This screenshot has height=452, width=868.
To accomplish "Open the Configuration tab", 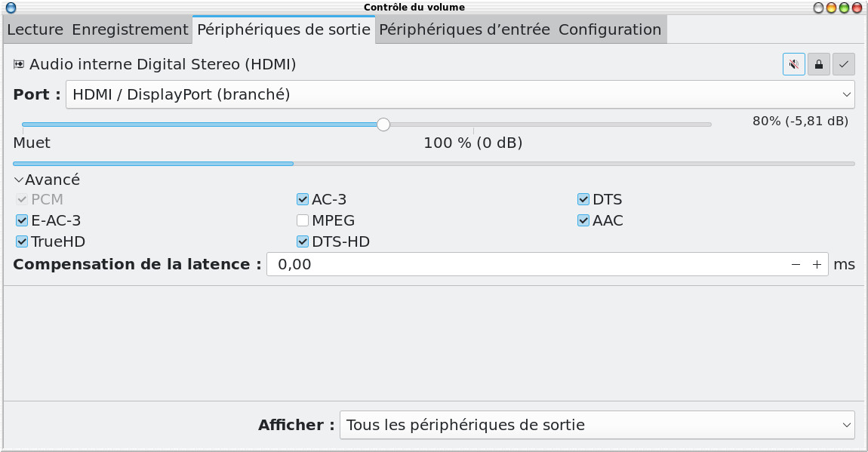I will [610, 30].
